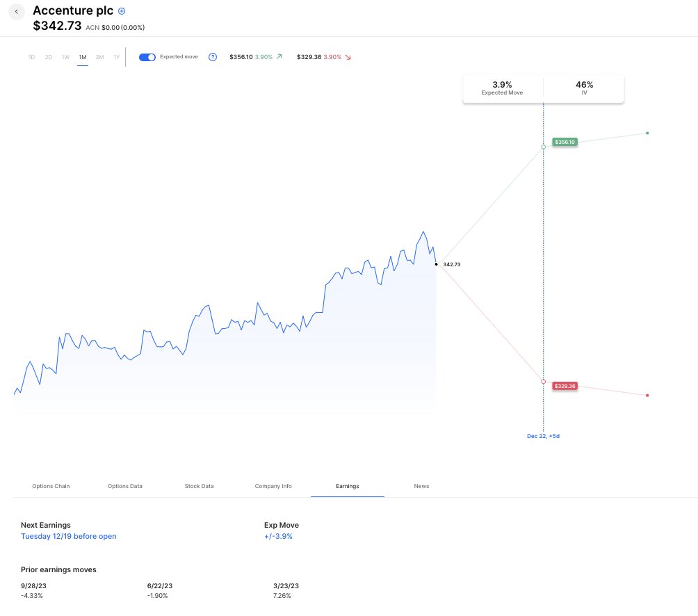Viewport: 698px width, 616px height.
Task: Select the 1D timeframe
Action: (31, 57)
